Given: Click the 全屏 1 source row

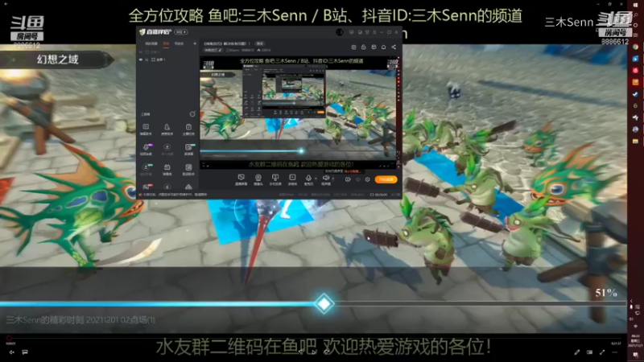Looking at the screenshot, I should point(167,60).
